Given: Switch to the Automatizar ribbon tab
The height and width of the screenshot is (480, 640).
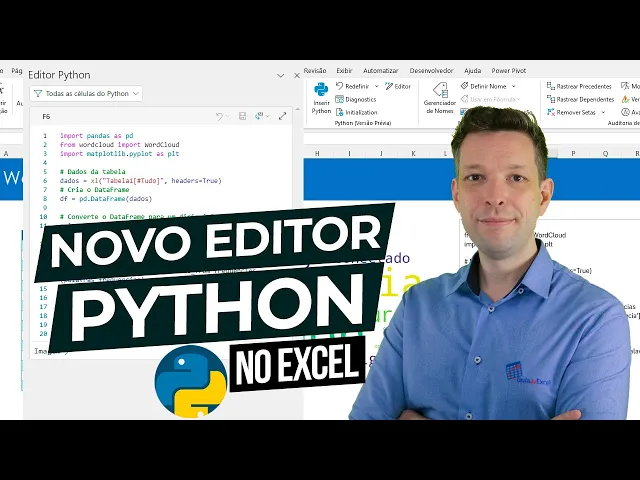Looking at the screenshot, I should [x=381, y=71].
